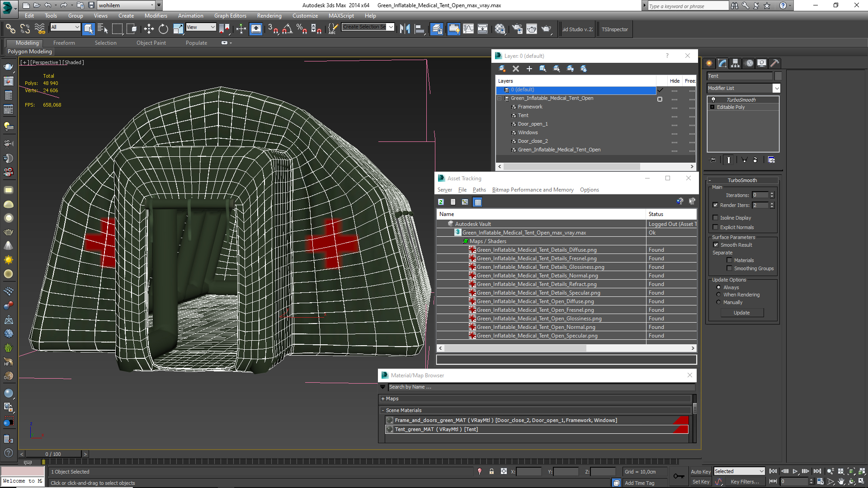Select the Select and Link tool
The width and height of the screenshot is (868, 488).
[x=10, y=29]
